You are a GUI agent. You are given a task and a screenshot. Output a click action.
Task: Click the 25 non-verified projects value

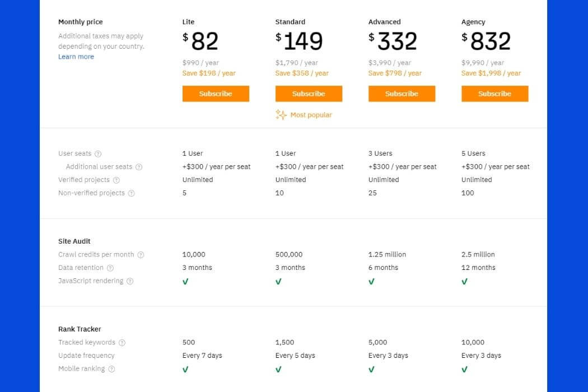(372, 193)
